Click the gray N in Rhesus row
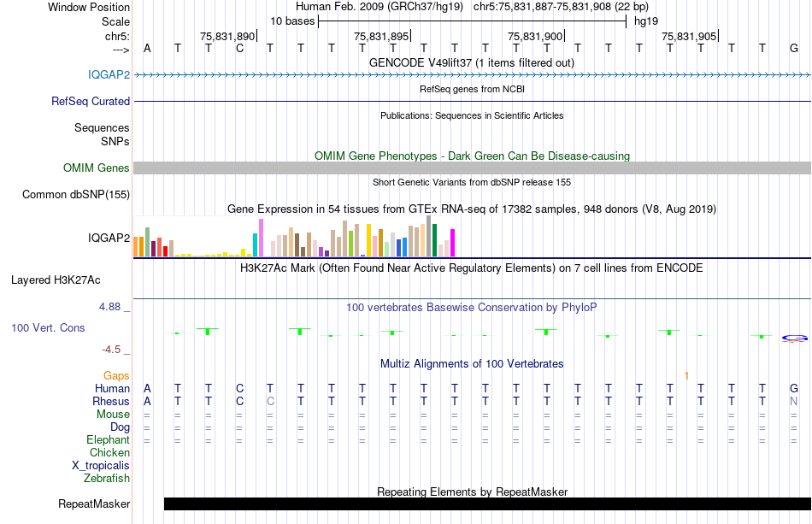 [x=794, y=401]
